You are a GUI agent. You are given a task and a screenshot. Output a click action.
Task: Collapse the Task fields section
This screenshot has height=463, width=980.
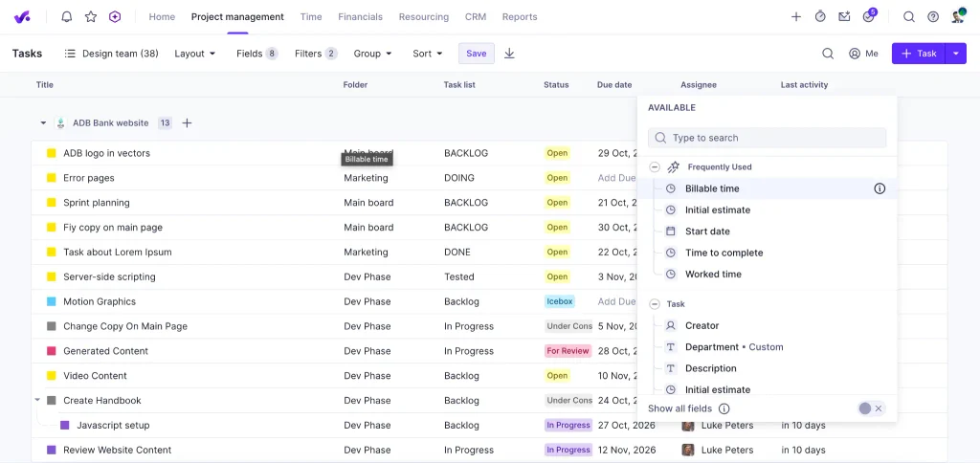(x=655, y=304)
